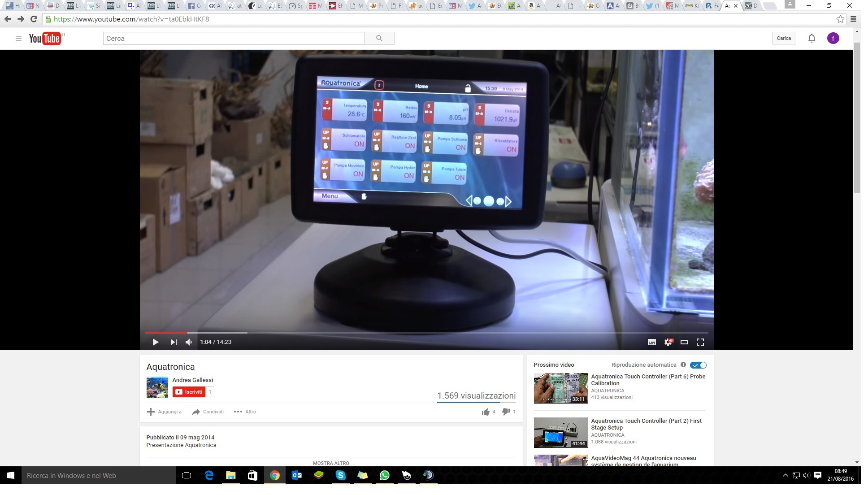Open the network tray icon
This screenshot has width=868, height=495.
796,475
